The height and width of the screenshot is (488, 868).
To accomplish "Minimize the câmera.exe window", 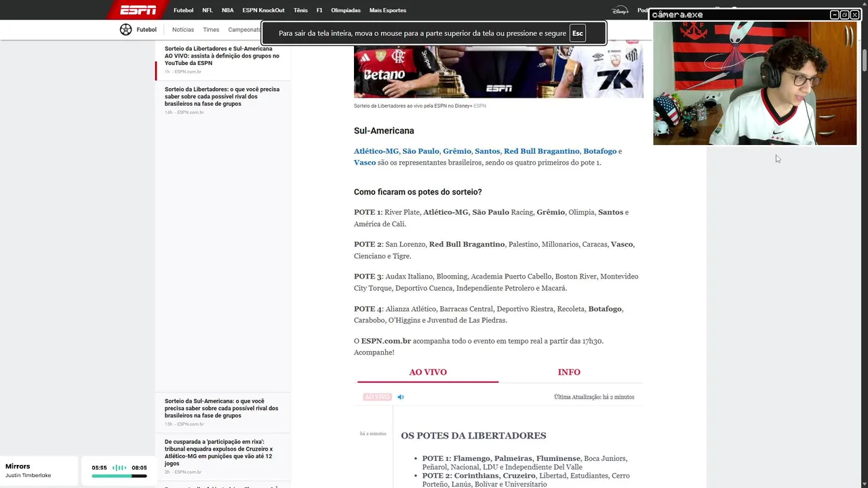I will pos(834,14).
